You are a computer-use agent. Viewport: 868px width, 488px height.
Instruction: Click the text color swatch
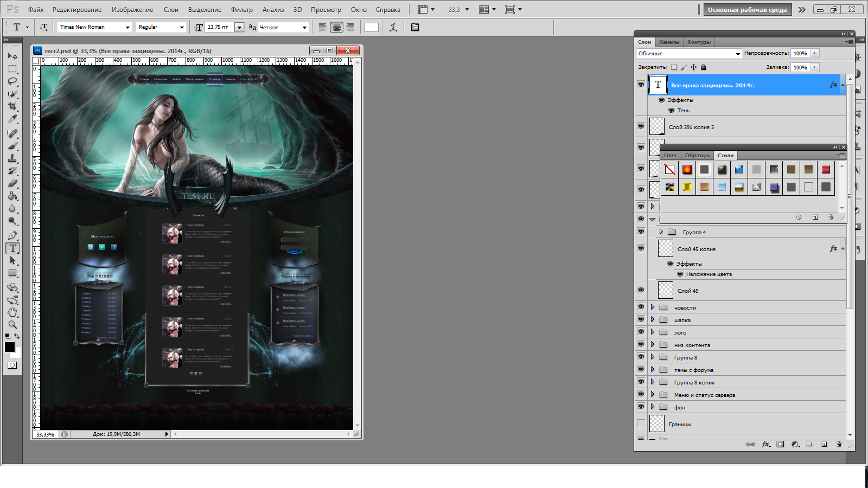point(372,27)
